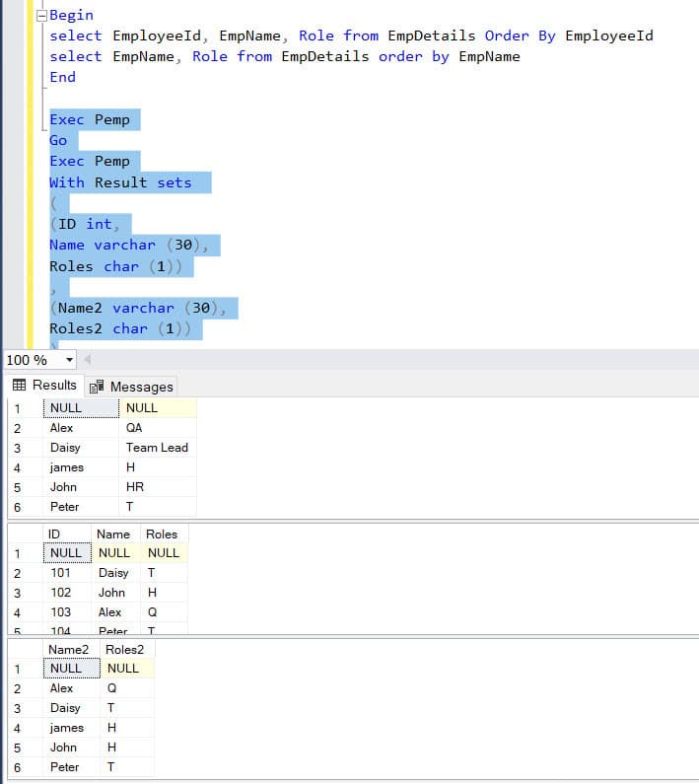
Task: Click the 102 cell in second grid
Action: (x=67, y=593)
